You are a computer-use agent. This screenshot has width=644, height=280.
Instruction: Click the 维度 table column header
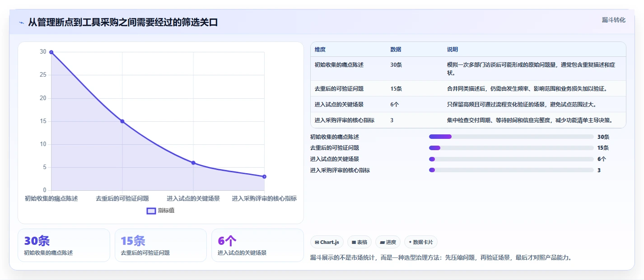coord(320,50)
